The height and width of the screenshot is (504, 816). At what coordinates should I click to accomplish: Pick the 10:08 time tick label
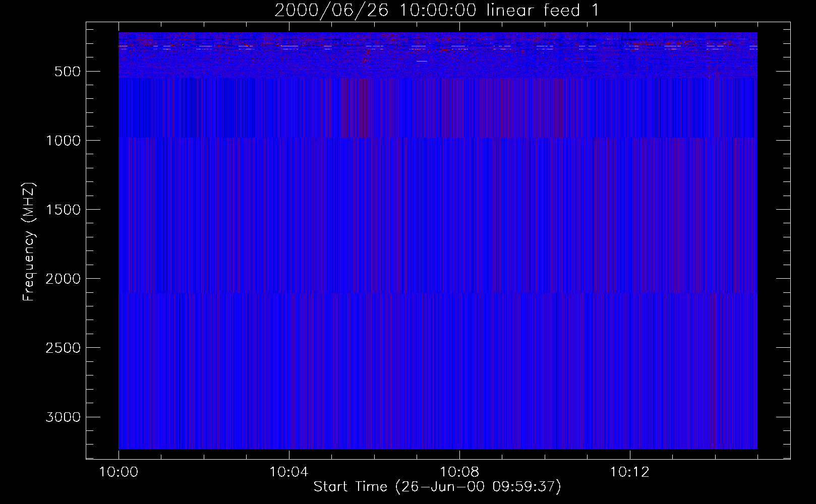click(459, 472)
